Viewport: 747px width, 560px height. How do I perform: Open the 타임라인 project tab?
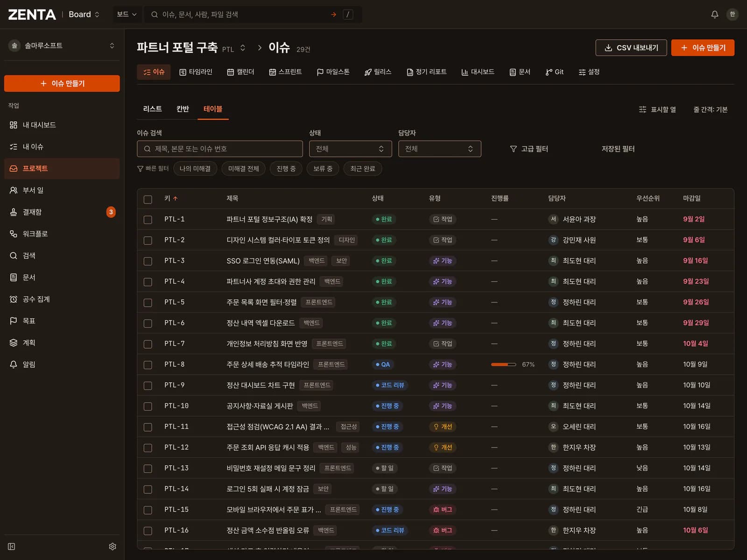point(196,72)
